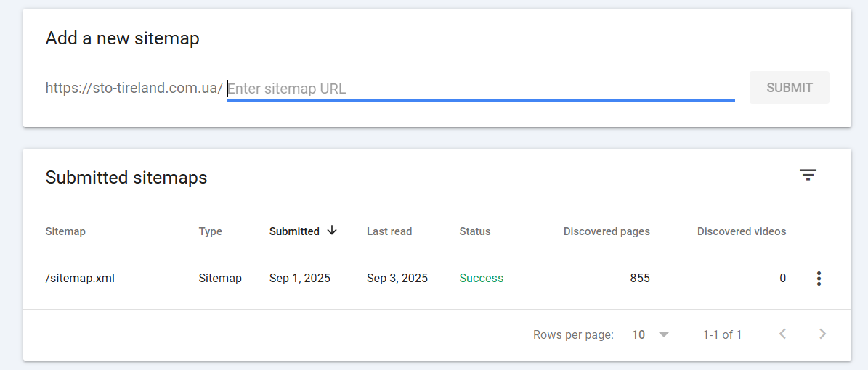Go to next page of sitemaps
This screenshot has width=868, height=370.
(823, 334)
